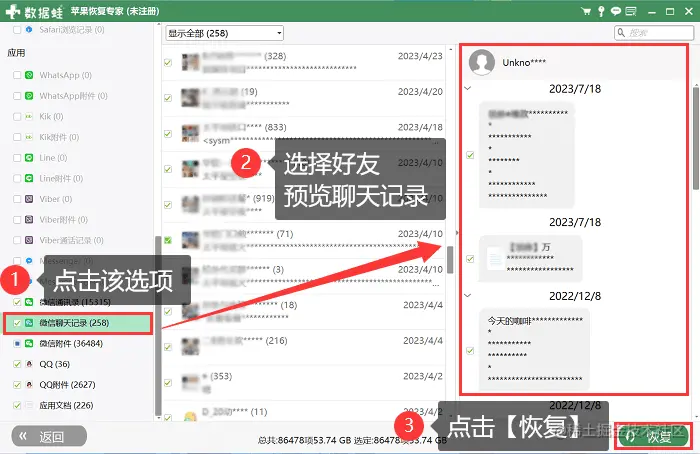This screenshot has height=454, width=700.
Task: Click the Line附件 (0) icon
Action: click(x=29, y=178)
